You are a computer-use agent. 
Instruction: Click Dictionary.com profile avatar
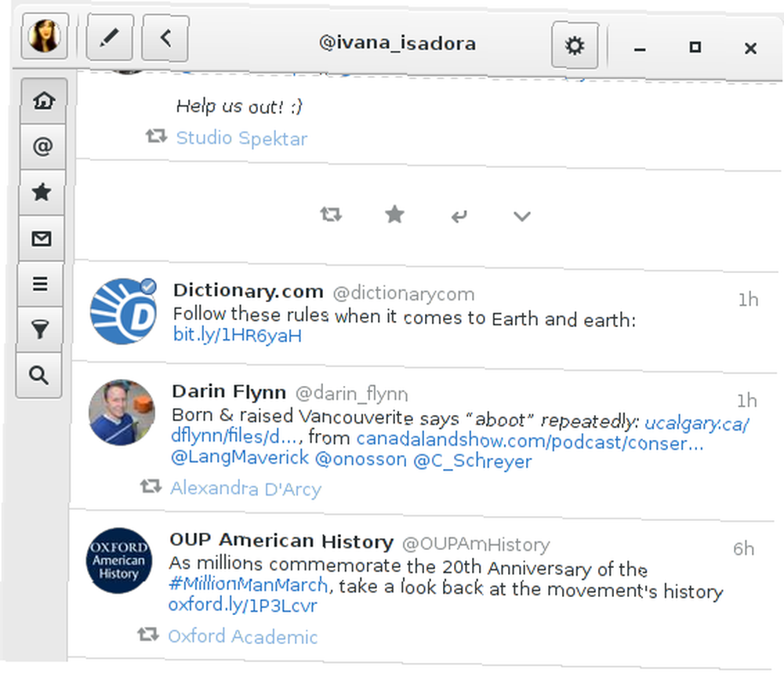[124, 311]
